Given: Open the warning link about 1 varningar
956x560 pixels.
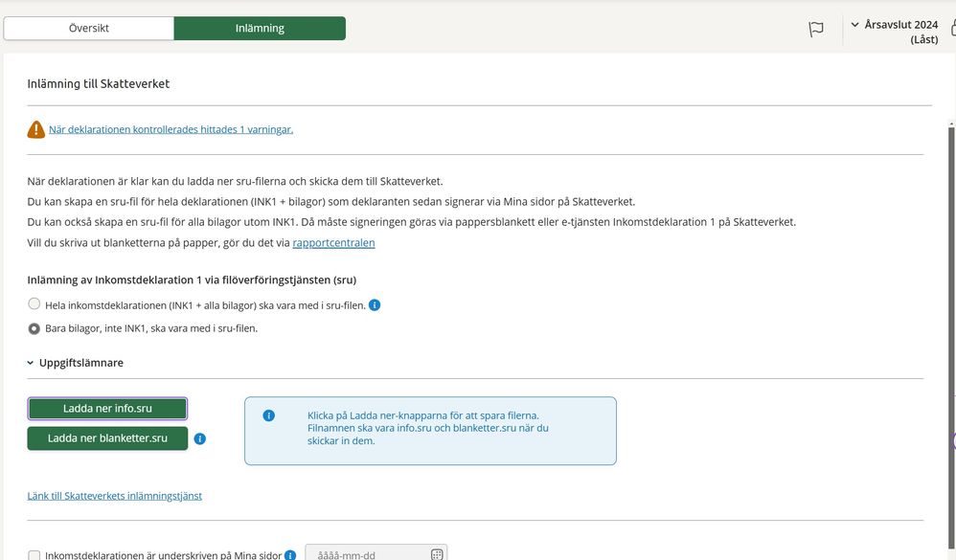Looking at the screenshot, I should (171, 129).
